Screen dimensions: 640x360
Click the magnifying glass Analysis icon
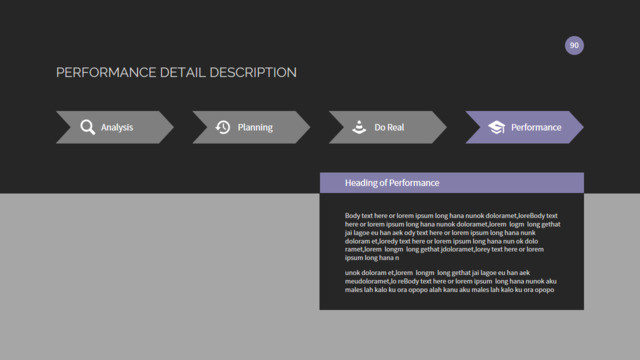(x=87, y=127)
